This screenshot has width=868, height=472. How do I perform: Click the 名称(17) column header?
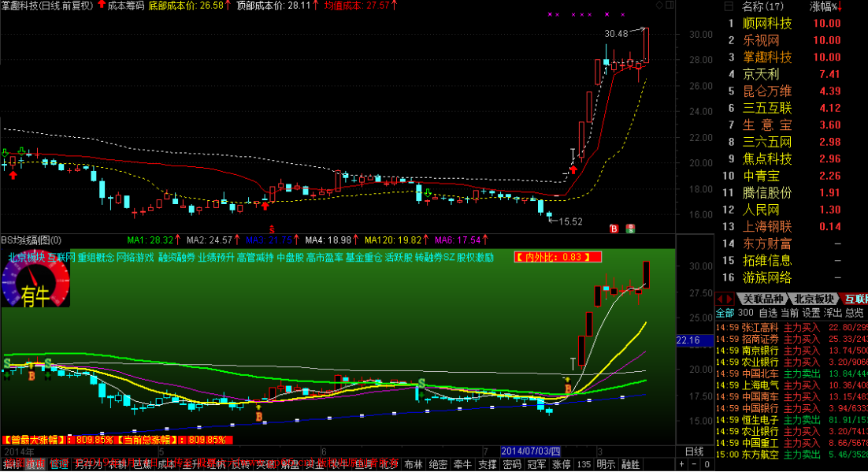(x=763, y=6)
